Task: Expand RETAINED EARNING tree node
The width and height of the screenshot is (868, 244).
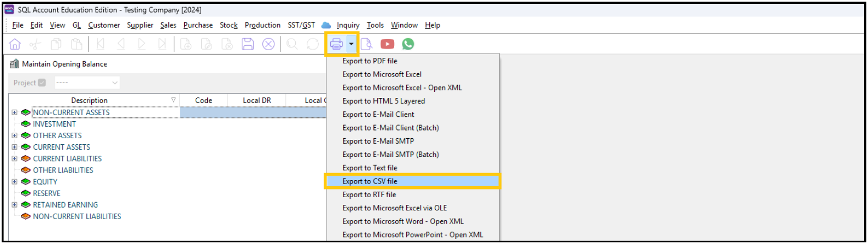Action: tap(14, 205)
